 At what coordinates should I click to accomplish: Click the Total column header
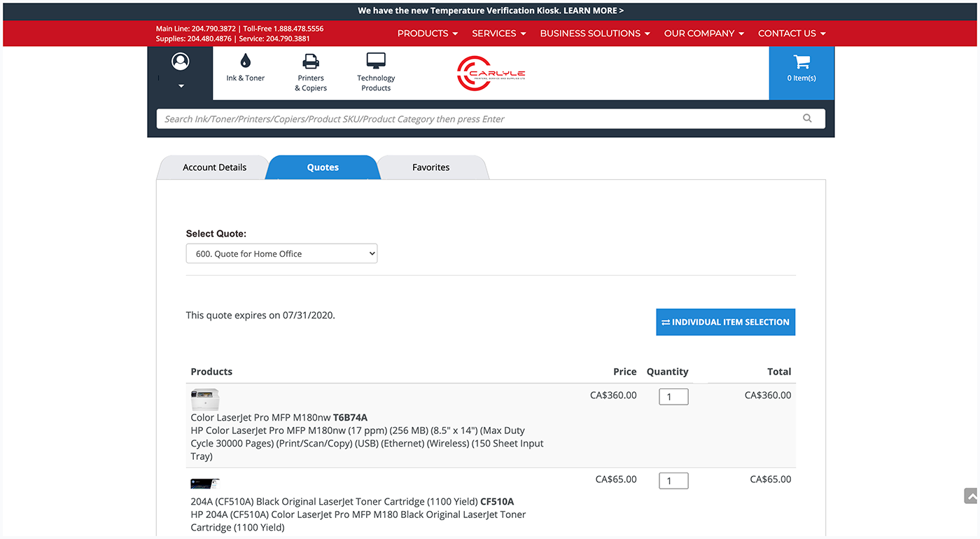[x=779, y=372]
